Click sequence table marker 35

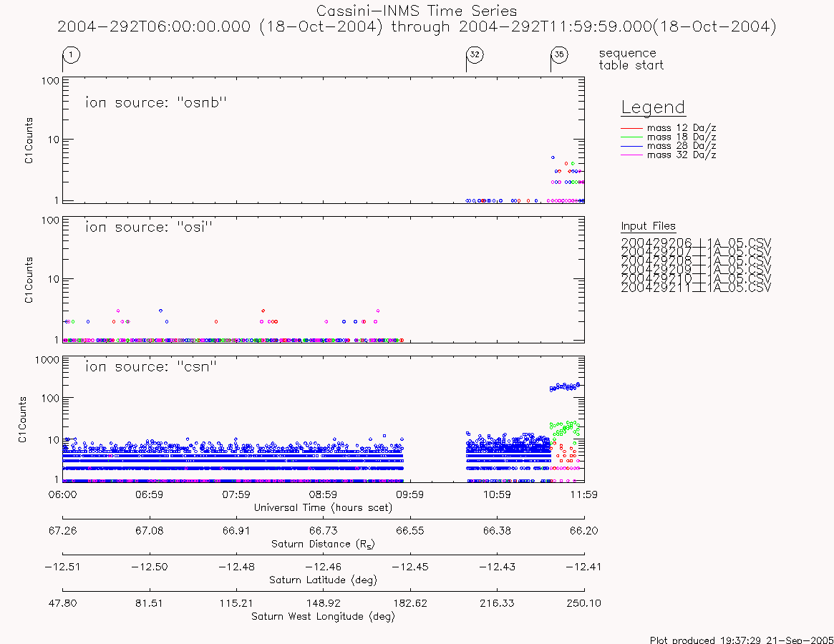pyautogui.click(x=559, y=55)
